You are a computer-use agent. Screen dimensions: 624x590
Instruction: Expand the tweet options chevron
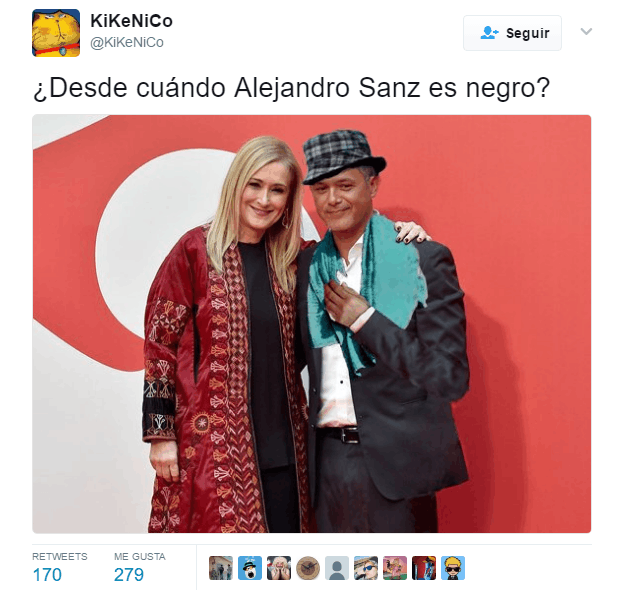[x=586, y=31]
